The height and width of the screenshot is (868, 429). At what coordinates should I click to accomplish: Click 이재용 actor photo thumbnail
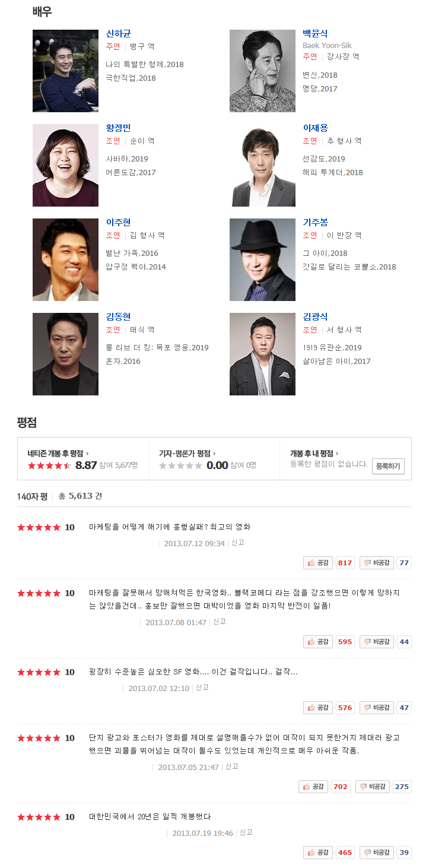pos(262,165)
